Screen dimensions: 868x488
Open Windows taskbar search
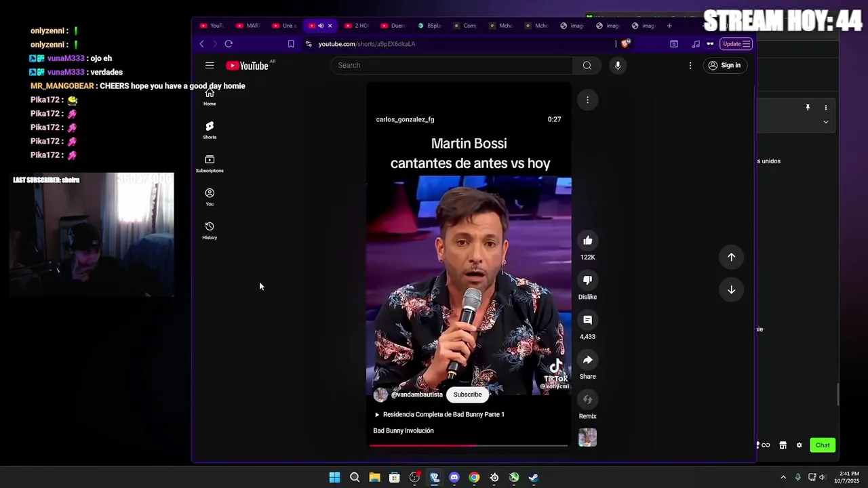click(355, 477)
